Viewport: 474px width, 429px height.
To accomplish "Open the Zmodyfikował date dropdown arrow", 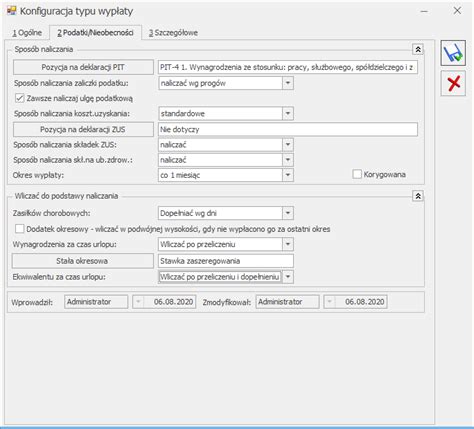I will pos(329,302).
